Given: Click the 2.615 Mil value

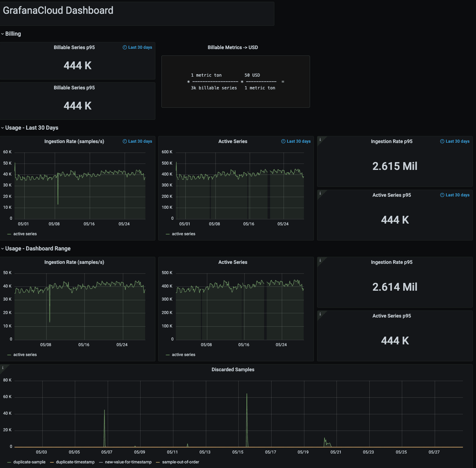Looking at the screenshot, I should pos(395,166).
